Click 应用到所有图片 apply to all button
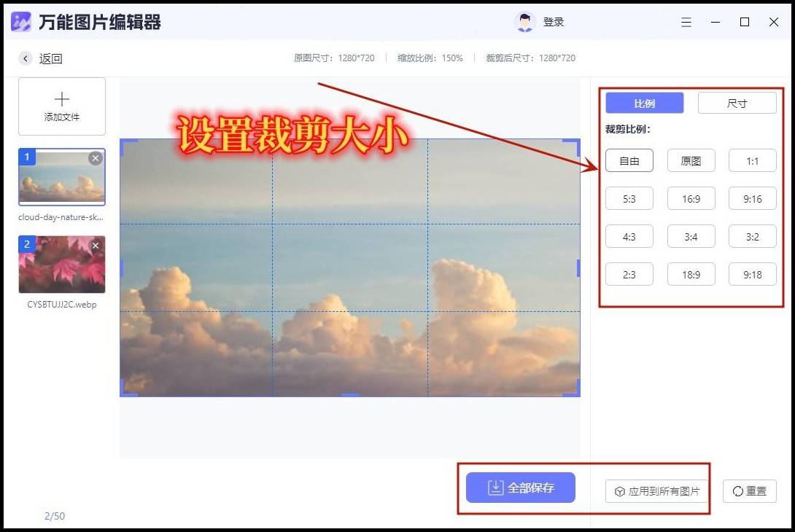Image resolution: width=795 pixels, height=532 pixels. 656,491
